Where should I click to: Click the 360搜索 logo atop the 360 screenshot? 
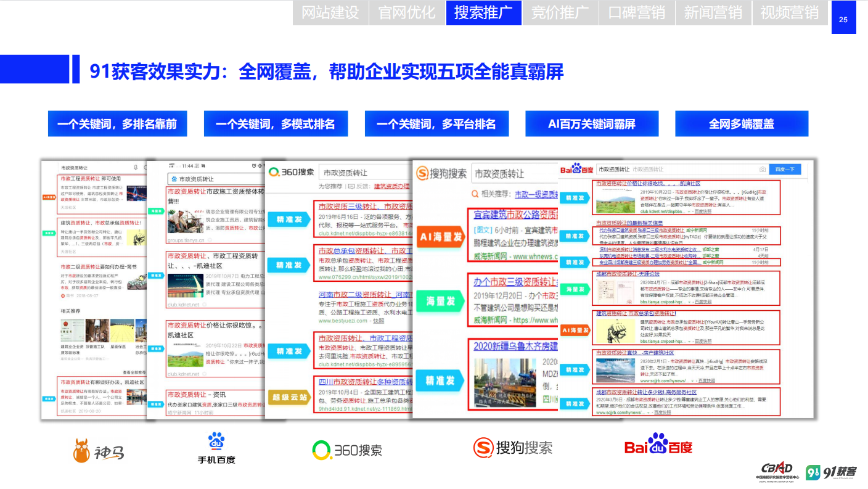291,173
